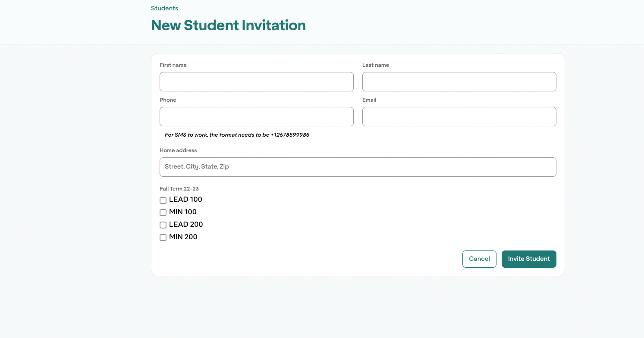Click the SMS format hint text

[237, 135]
